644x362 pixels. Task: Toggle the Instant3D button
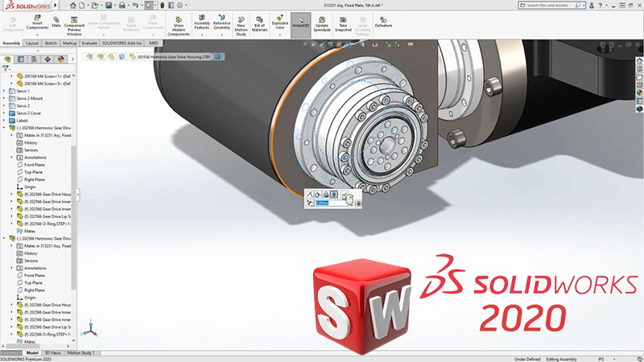[x=300, y=25]
